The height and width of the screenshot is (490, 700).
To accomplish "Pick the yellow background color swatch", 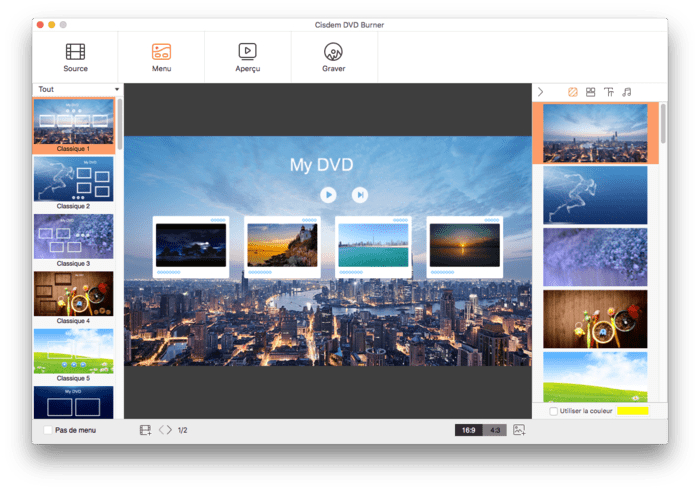I will (x=632, y=411).
